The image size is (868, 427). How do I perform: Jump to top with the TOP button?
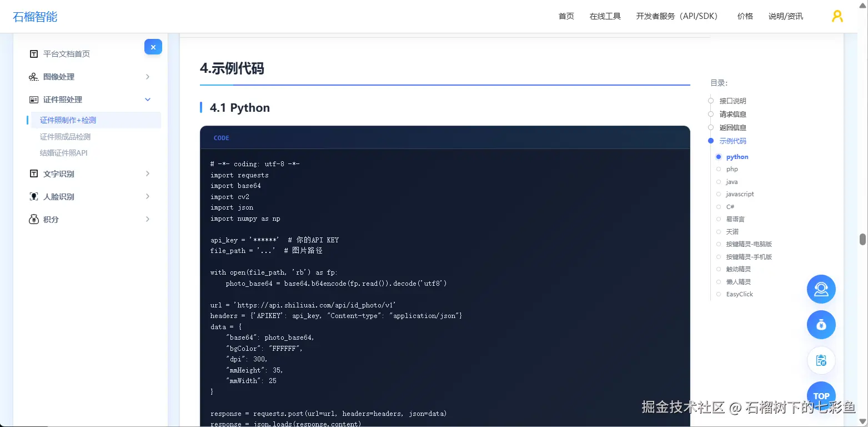coord(821,396)
